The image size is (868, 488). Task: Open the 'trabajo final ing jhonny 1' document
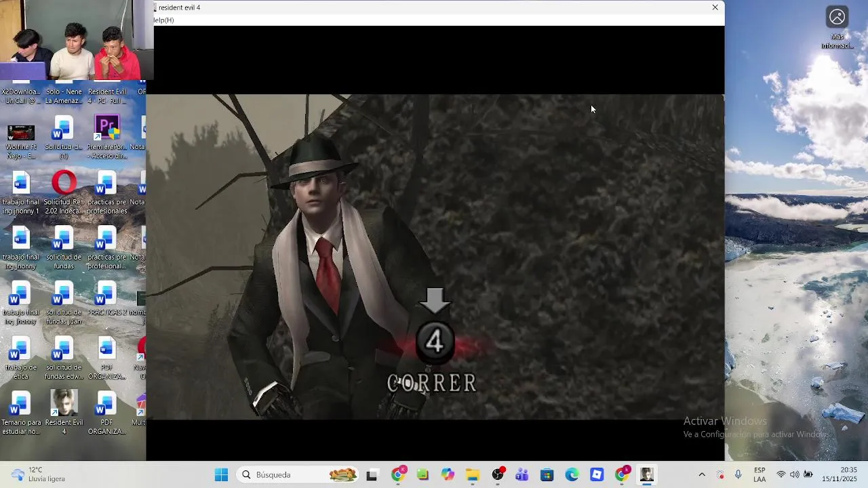pyautogui.click(x=21, y=192)
